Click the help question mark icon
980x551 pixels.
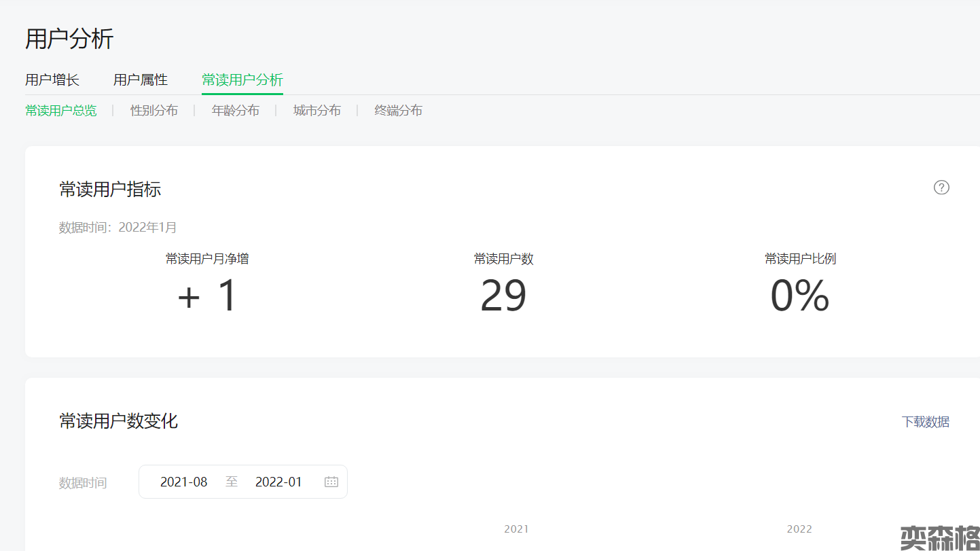click(x=941, y=188)
